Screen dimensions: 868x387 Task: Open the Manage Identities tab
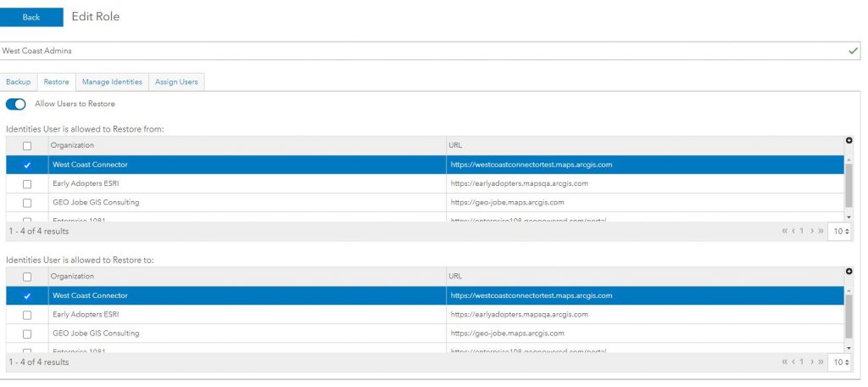tap(112, 82)
